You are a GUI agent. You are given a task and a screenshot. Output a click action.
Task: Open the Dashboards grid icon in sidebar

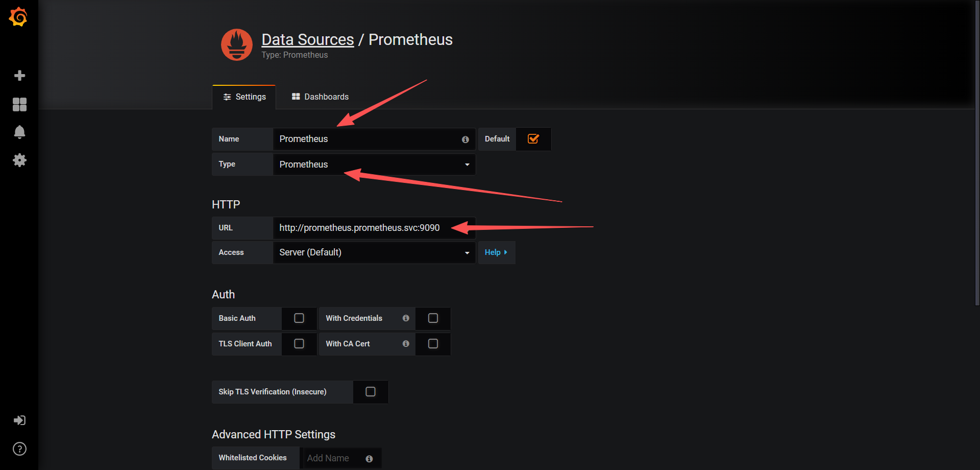pyautogui.click(x=19, y=104)
